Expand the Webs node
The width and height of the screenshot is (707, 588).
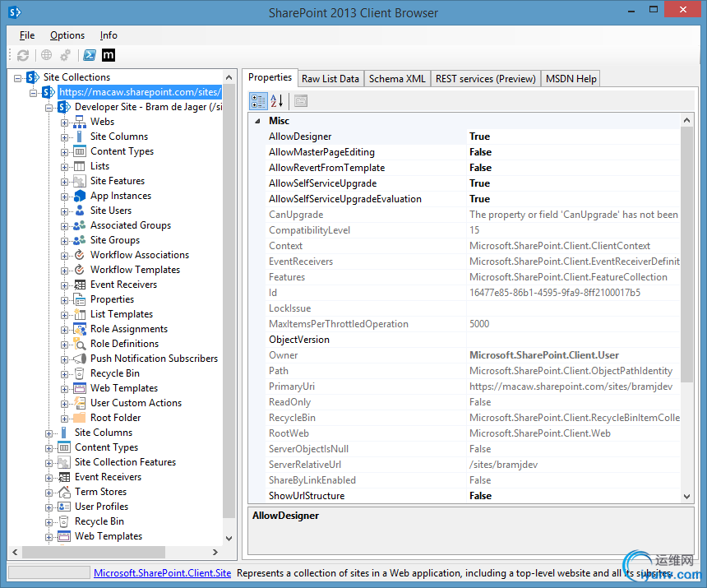(x=64, y=123)
